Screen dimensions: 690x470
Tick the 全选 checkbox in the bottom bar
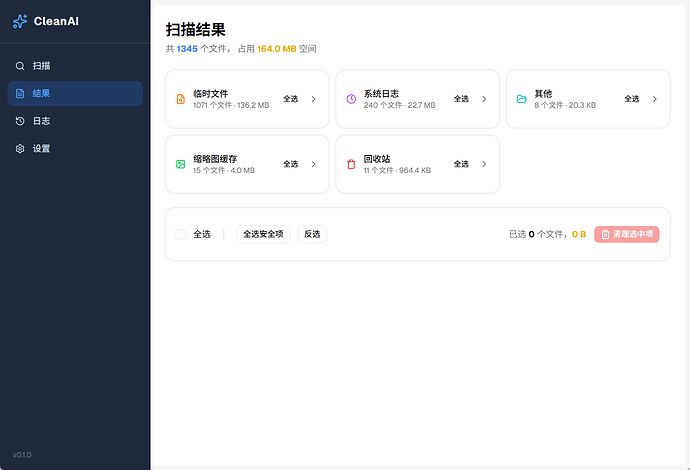[180, 234]
